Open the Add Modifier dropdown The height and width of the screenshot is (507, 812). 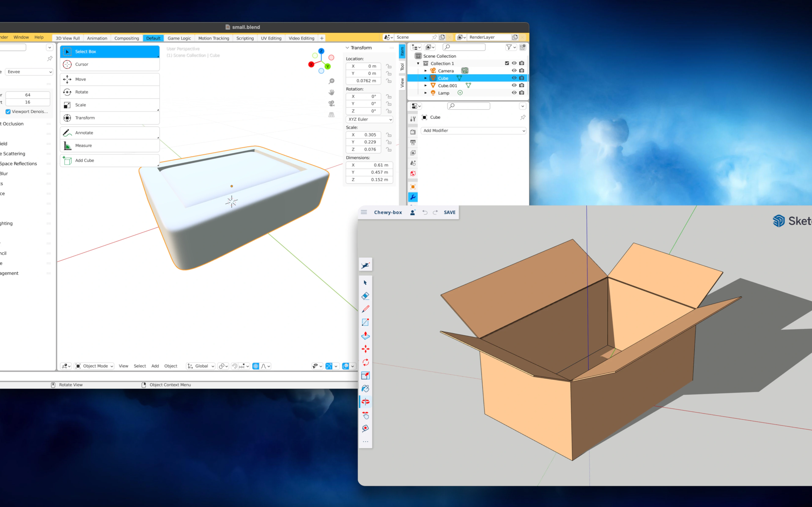[x=473, y=130]
